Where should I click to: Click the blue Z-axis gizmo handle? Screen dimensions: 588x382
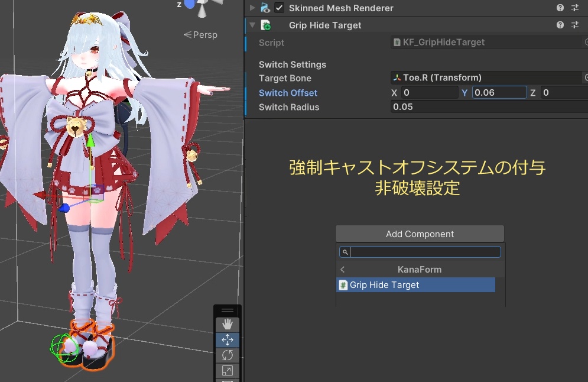coord(64,208)
